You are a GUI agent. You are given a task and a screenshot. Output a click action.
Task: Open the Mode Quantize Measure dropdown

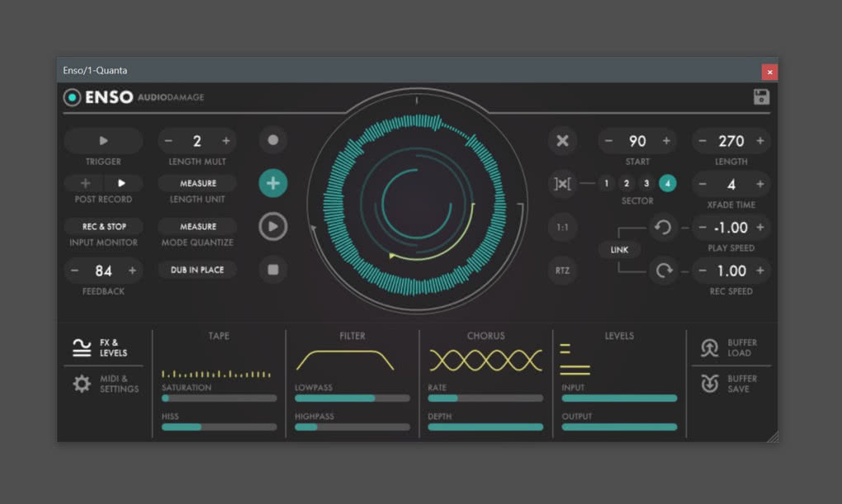point(197,227)
